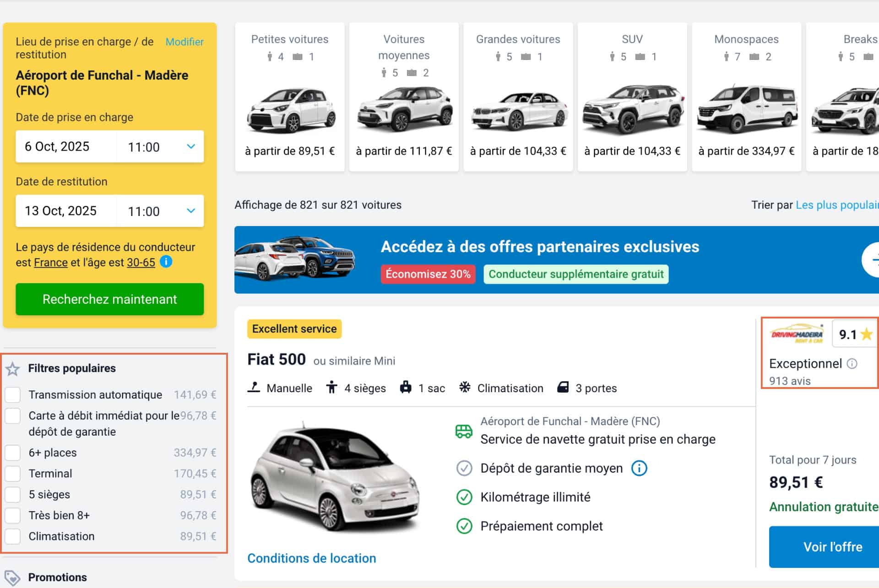Image resolution: width=879 pixels, height=588 pixels.
Task: Click the Kilométrage illimité checkmark icon
Action: 464,497
